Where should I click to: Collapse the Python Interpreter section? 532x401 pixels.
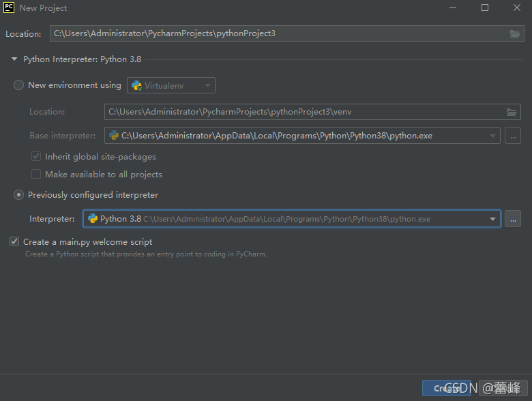click(x=14, y=59)
